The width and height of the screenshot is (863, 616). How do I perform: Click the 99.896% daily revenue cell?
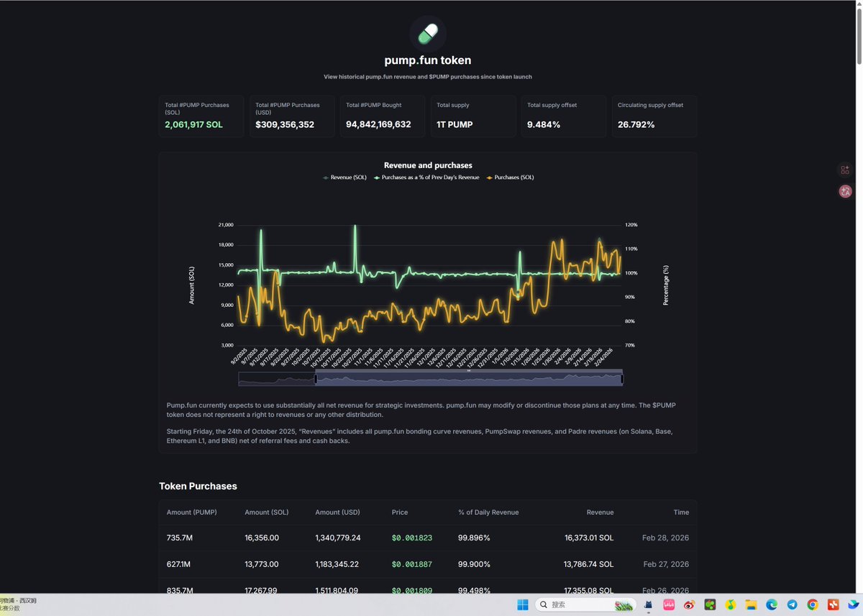[475, 538]
